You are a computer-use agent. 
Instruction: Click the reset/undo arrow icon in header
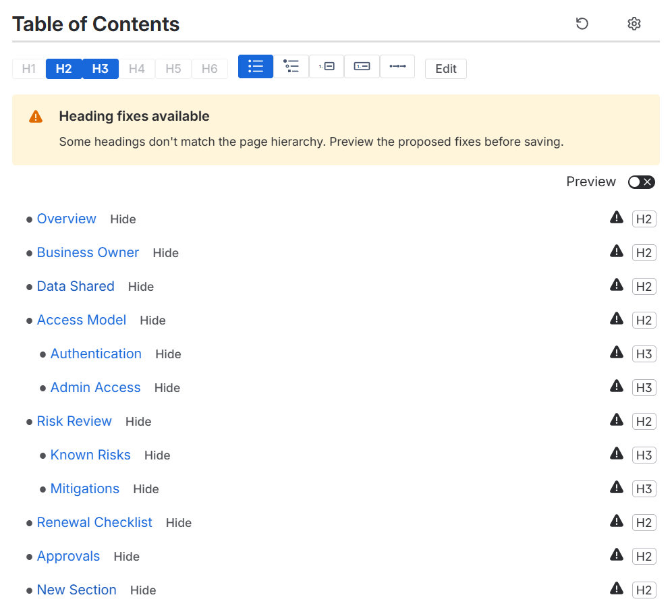point(582,24)
